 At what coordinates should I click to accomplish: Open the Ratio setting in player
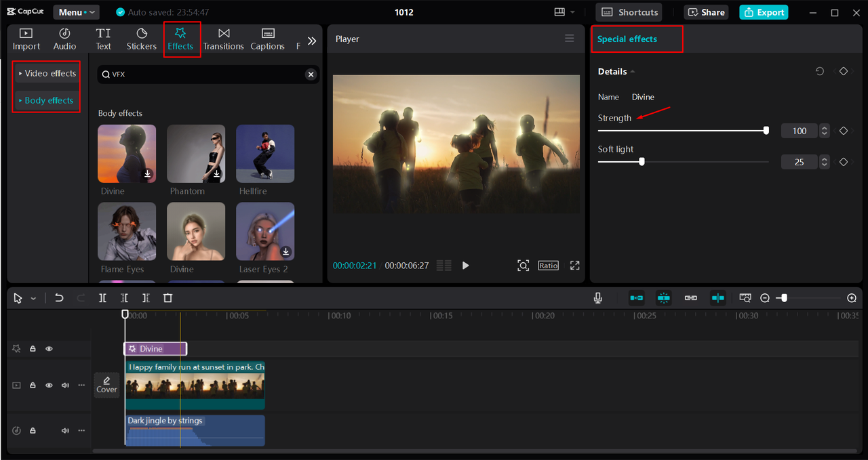pyautogui.click(x=548, y=266)
